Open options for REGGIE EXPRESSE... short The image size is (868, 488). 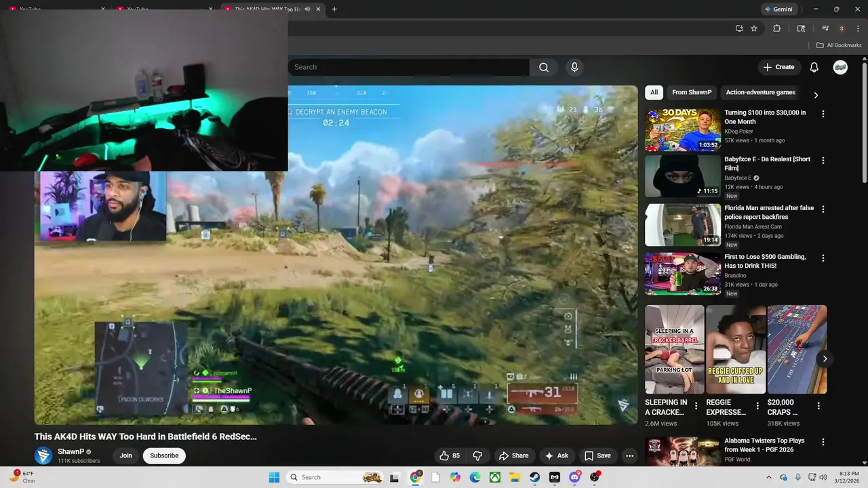tap(757, 406)
